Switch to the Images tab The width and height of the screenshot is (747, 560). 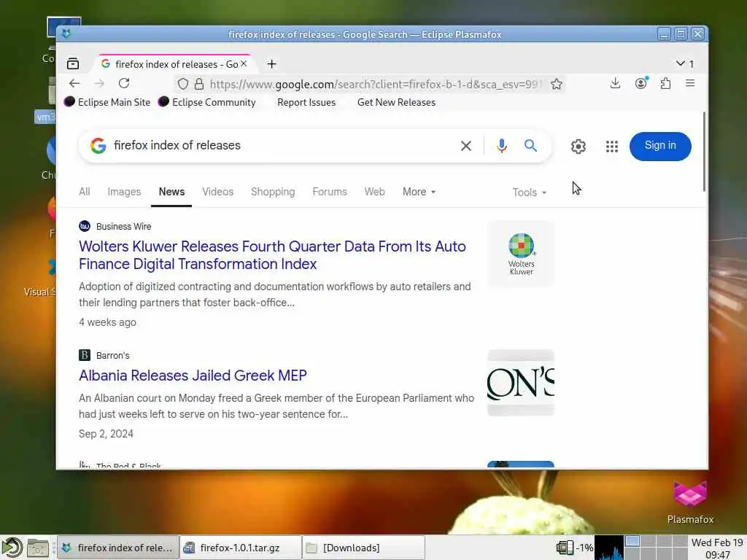(x=124, y=192)
